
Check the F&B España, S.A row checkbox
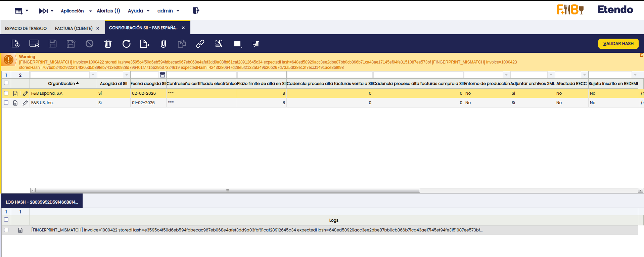tap(6, 93)
